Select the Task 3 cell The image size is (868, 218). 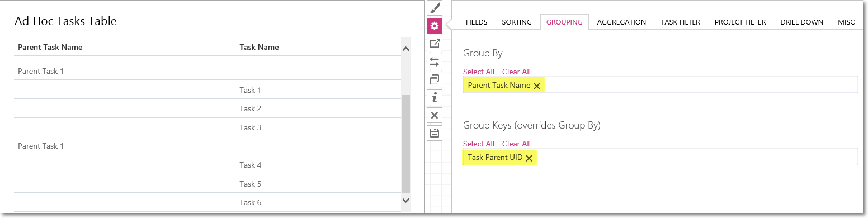click(x=251, y=127)
